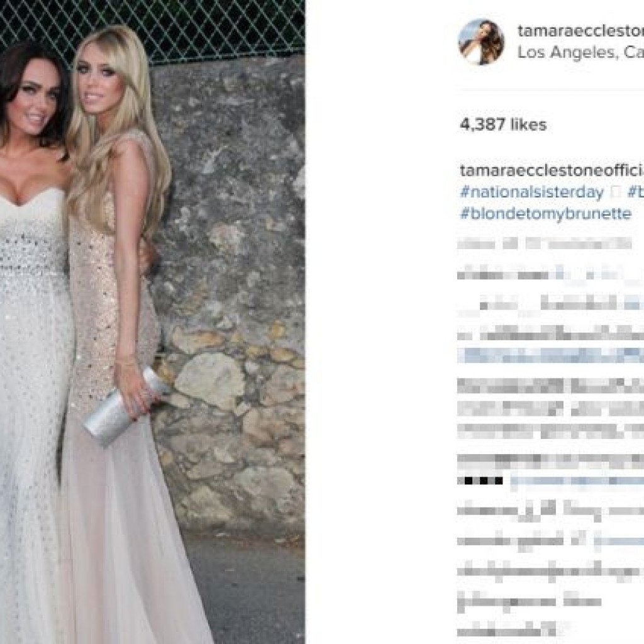The height and width of the screenshot is (644, 644).
Task: Click the black blurred emoji squares in comments
Action: (480, 480)
